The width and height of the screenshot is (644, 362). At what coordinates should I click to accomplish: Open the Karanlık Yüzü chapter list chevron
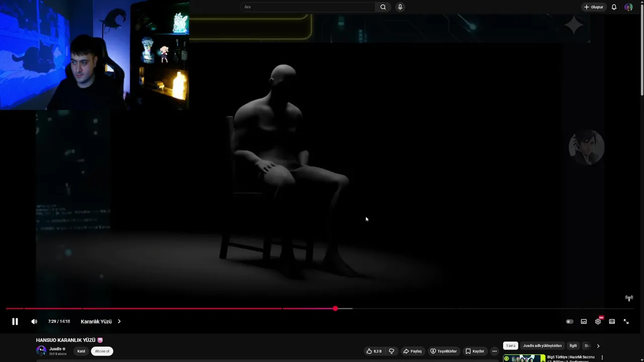point(119,321)
